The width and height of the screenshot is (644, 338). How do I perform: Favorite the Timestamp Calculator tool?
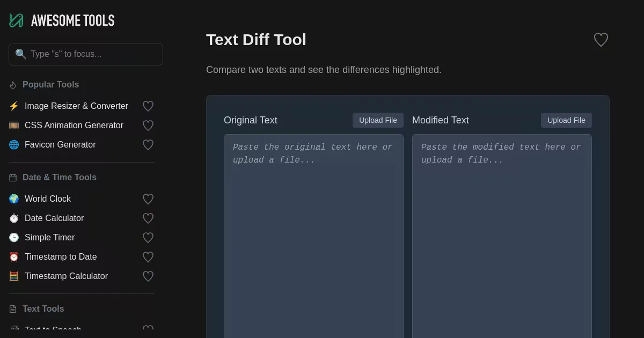pyautogui.click(x=148, y=276)
